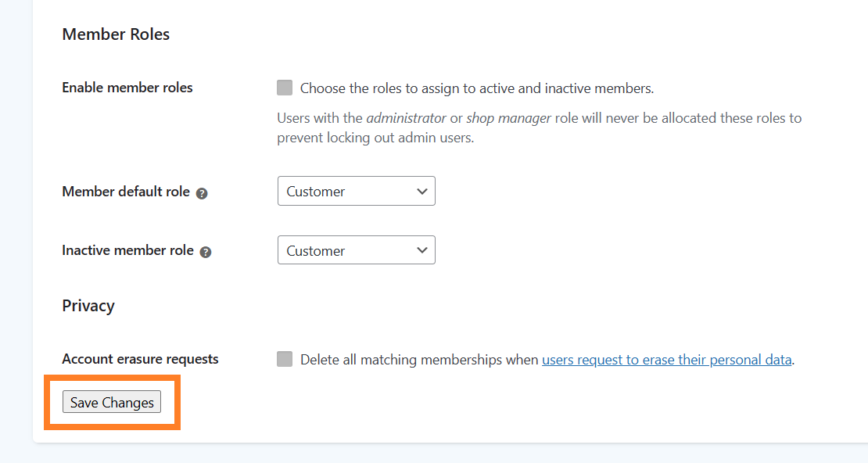868x463 pixels.
Task: Click the 'Inactive member role' field label
Action: tap(128, 250)
